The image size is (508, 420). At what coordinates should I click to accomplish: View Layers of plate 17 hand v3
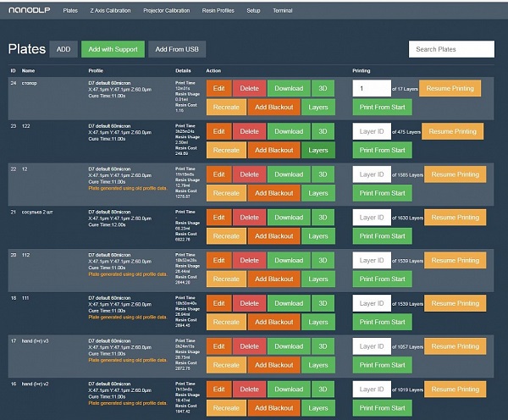point(318,365)
